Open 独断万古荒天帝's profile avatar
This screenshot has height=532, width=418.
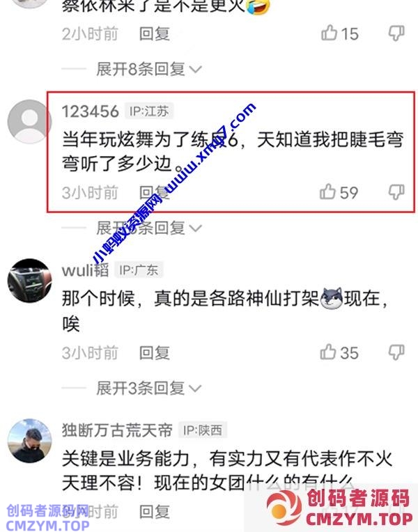coord(29,440)
